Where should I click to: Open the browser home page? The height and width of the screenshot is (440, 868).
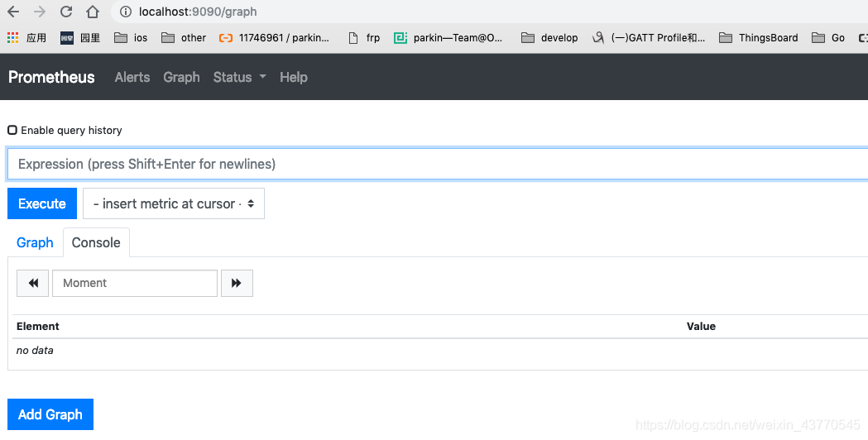[x=93, y=12]
